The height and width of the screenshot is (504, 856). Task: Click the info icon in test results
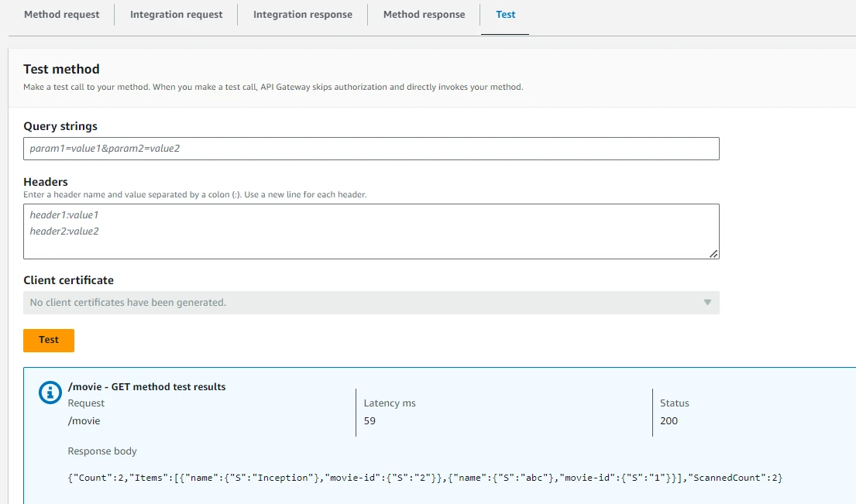click(x=50, y=393)
